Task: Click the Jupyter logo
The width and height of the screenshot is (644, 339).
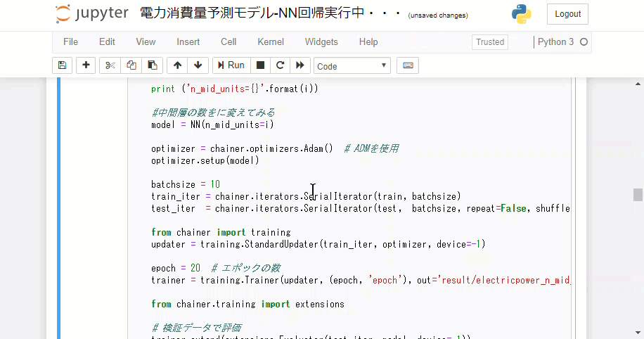Action: [92, 14]
